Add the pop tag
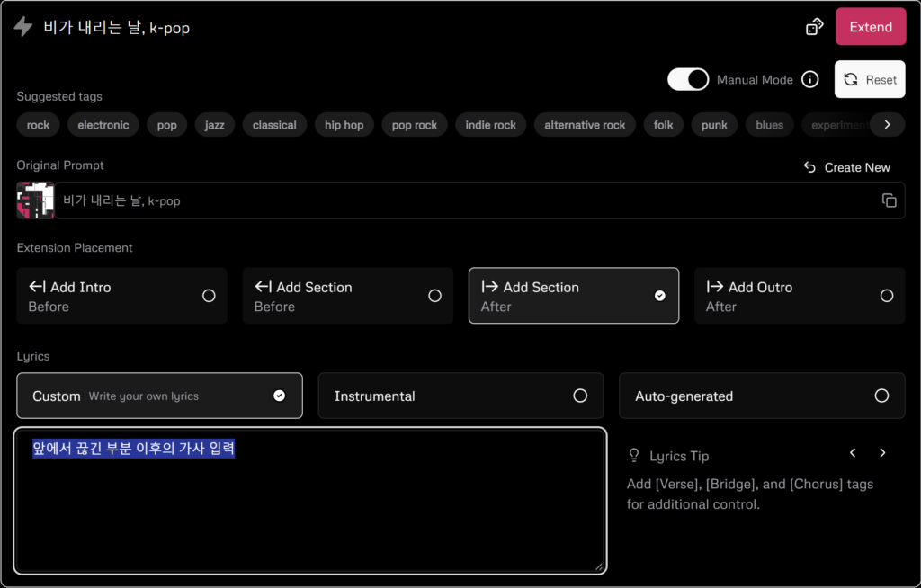 coord(166,125)
